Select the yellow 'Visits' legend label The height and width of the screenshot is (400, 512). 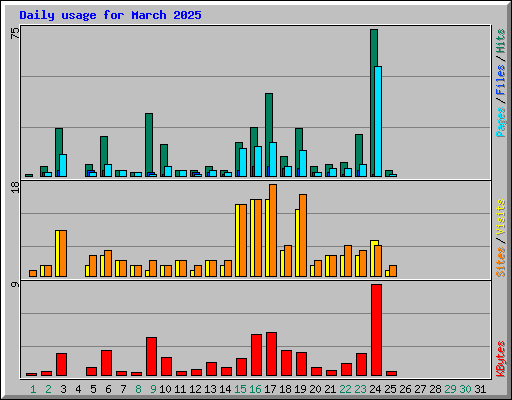click(x=500, y=217)
